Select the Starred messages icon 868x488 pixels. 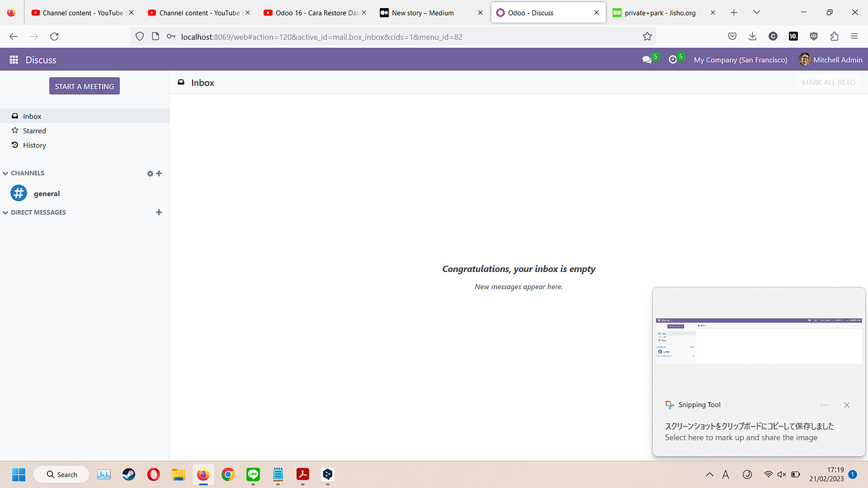pyautogui.click(x=14, y=131)
